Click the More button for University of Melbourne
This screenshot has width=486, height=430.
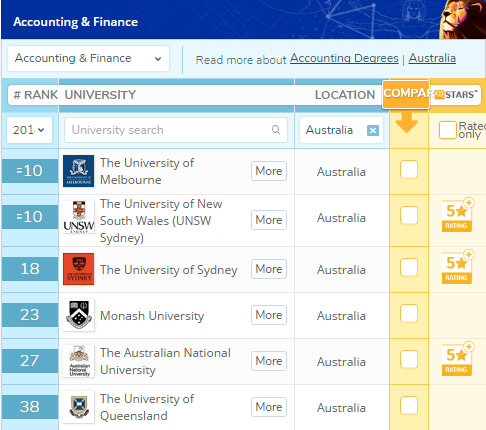(x=269, y=171)
